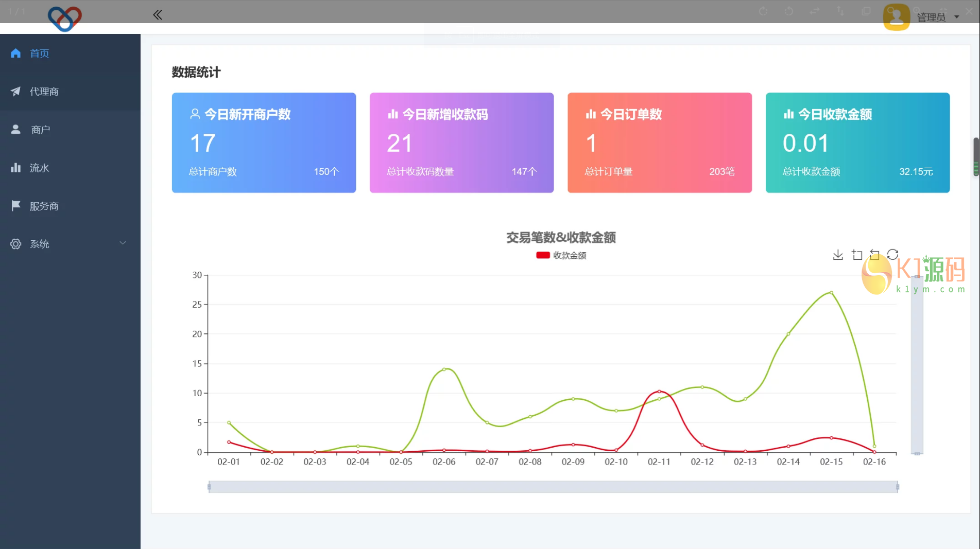Move the left handle of horizontal zoom slider
The image size is (980, 549).
[209, 487]
